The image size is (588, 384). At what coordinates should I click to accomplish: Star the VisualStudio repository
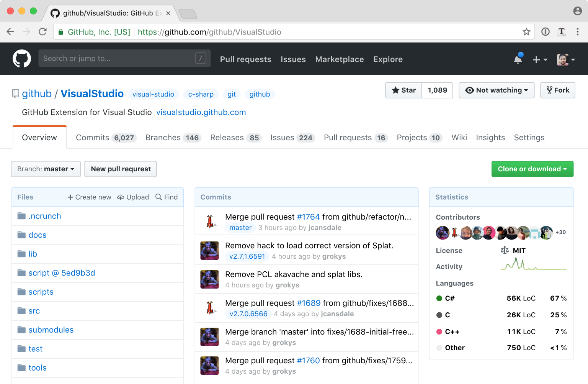(x=404, y=90)
